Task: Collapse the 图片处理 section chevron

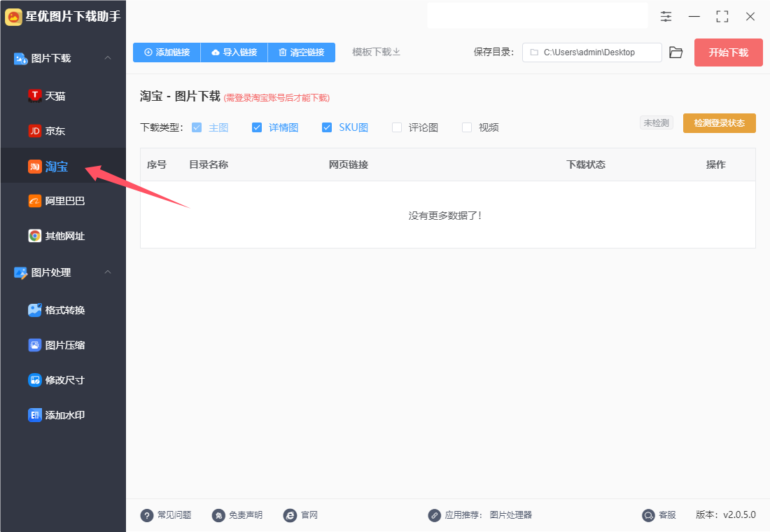Action: [x=108, y=272]
